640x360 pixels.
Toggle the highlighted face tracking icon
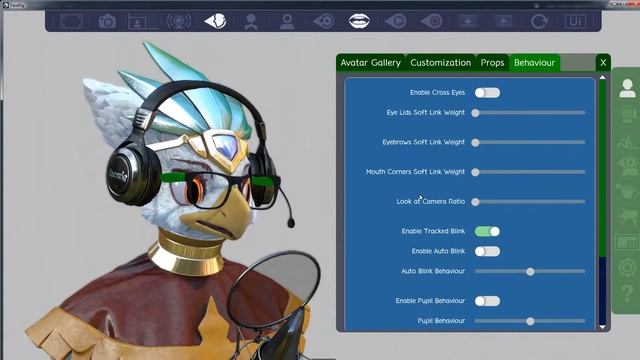point(215,21)
